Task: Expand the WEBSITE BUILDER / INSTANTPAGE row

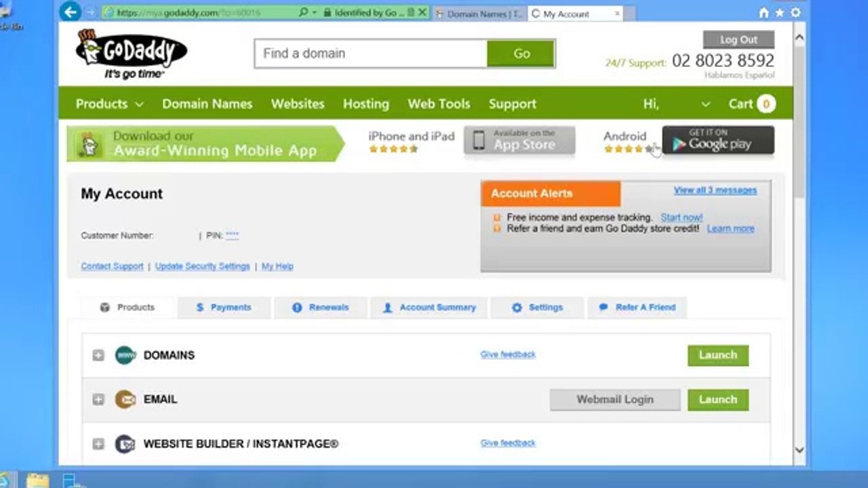Action: [x=98, y=444]
